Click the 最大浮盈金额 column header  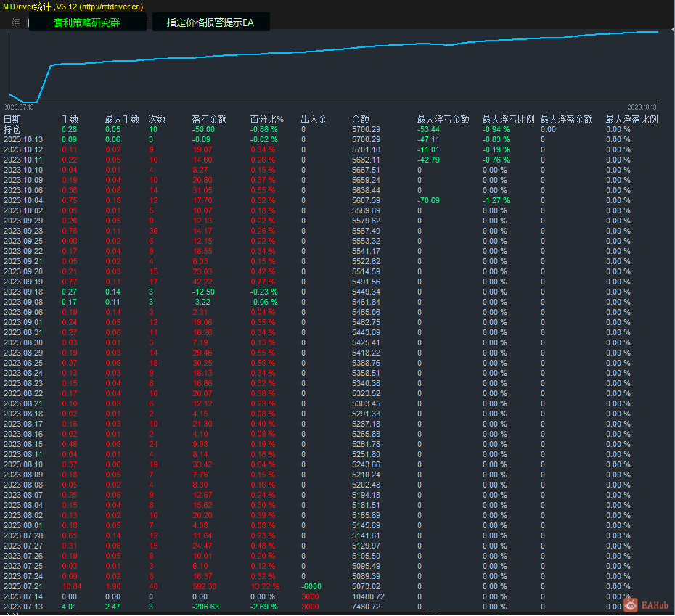click(x=567, y=119)
